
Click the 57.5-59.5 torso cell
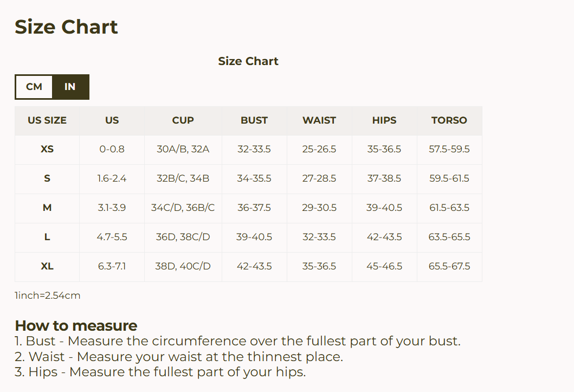click(449, 149)
